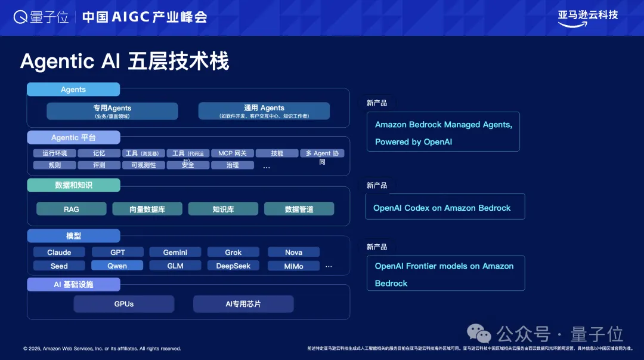
Task: Select the 向量数据库 box
Action: coord(147,209)
